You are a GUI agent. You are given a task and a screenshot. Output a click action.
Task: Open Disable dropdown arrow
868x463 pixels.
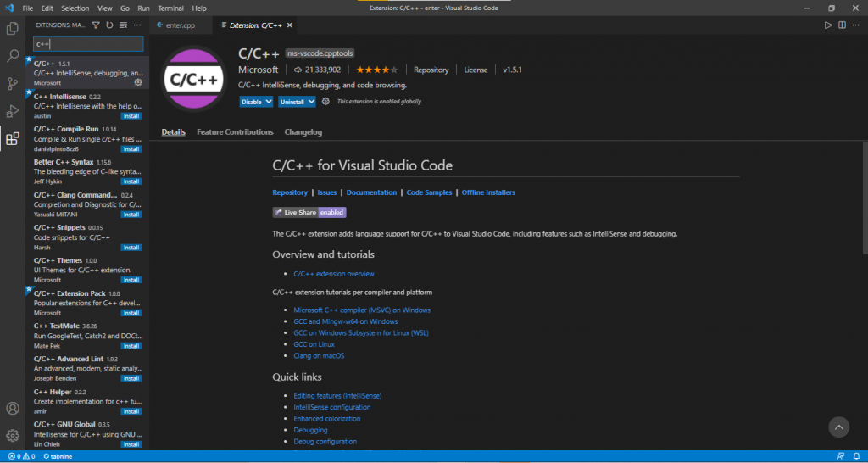pyautogui.click(x=269, y=102)
